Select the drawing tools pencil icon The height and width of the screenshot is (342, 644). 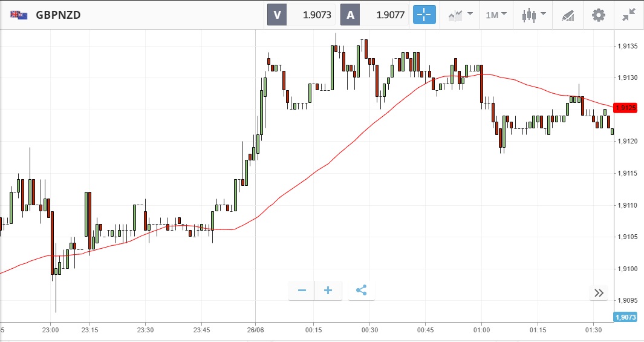click(567, 15)
